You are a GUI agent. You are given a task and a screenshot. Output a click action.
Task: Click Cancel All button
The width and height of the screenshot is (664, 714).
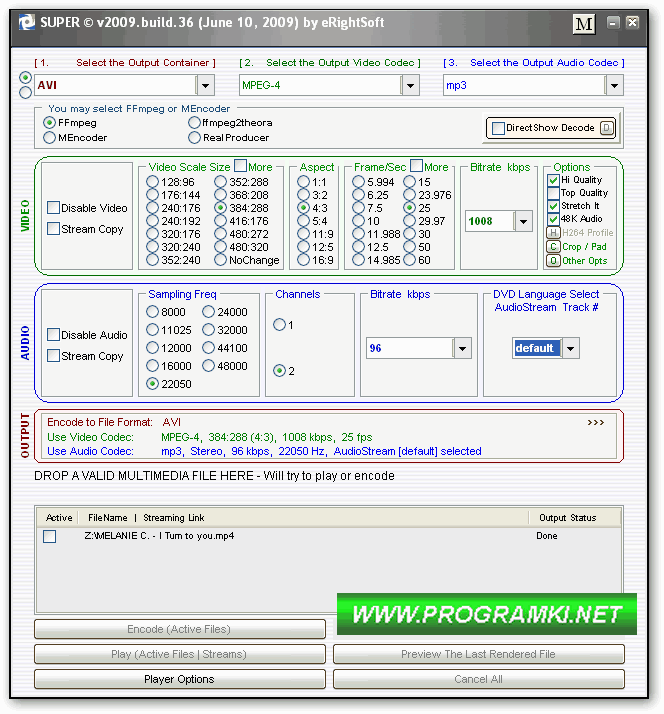point(479,680)
